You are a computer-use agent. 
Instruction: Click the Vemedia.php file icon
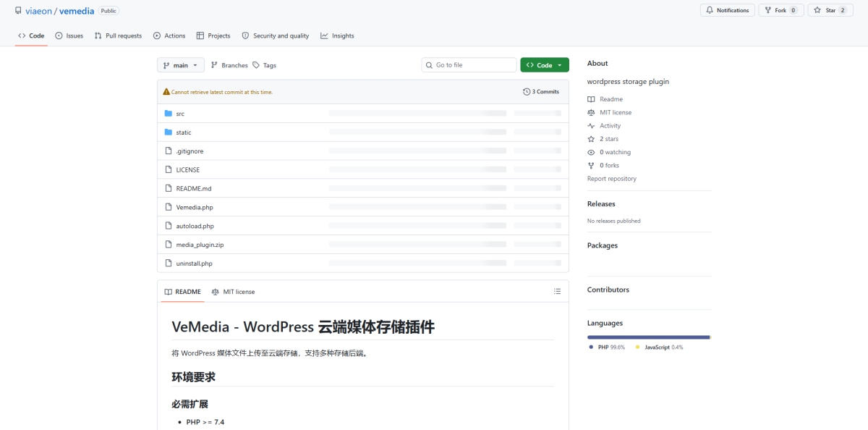[x=169, y=207]
